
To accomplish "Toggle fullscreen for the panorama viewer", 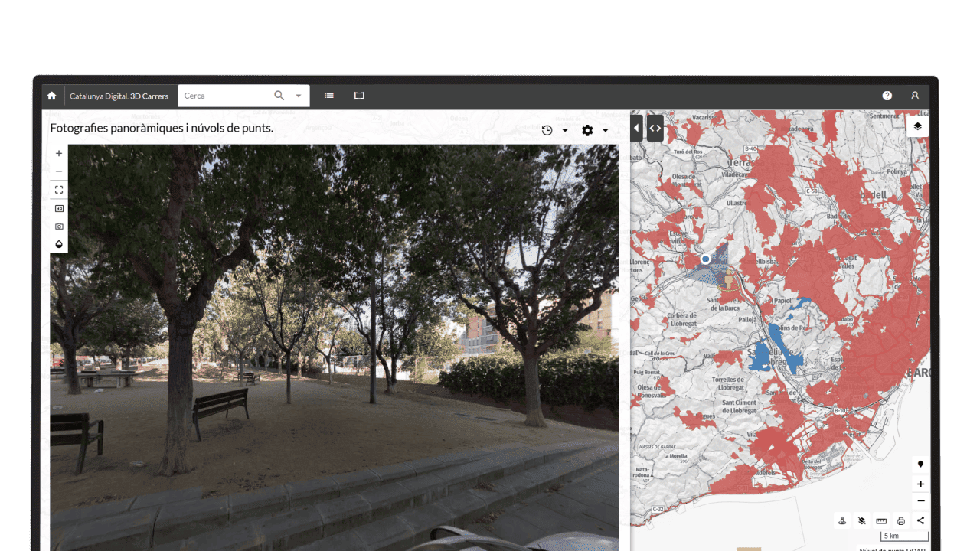I will click(59, 190).
